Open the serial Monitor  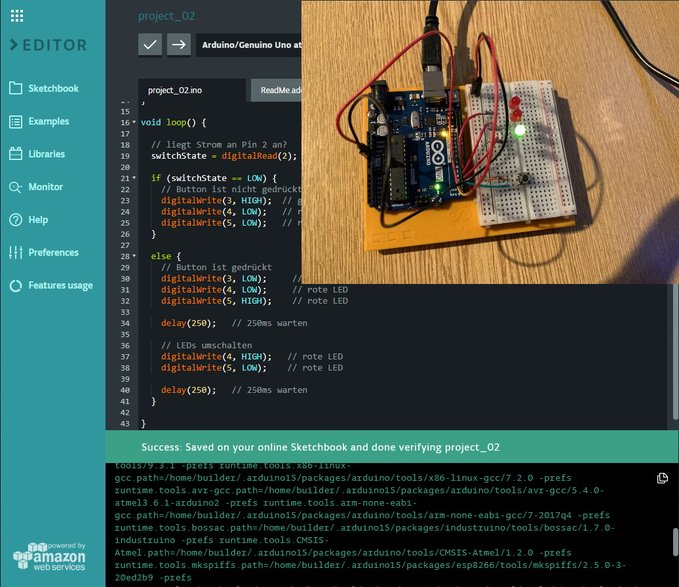(46, 187)
